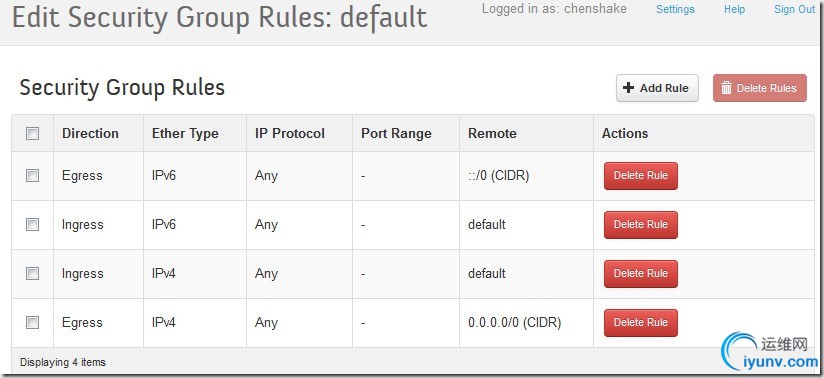Click the plus icon on Add Rule

[x=629, y=88]
